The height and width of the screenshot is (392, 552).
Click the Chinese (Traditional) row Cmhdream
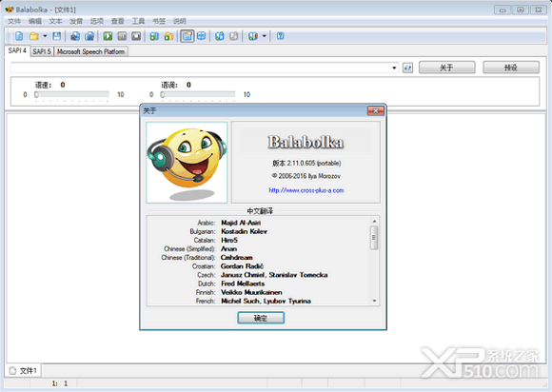(x=207, y=258)
